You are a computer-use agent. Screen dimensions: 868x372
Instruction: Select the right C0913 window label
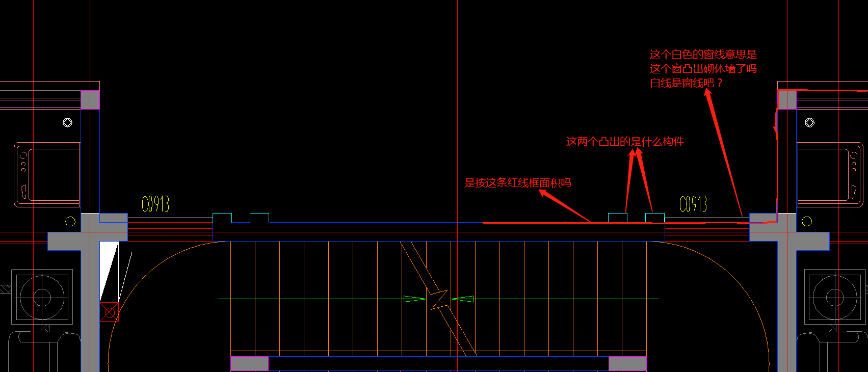693,204
